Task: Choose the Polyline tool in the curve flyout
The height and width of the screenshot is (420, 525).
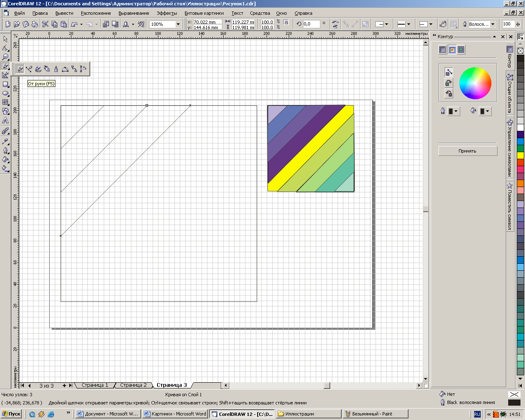Action: (x=56, y=69)
